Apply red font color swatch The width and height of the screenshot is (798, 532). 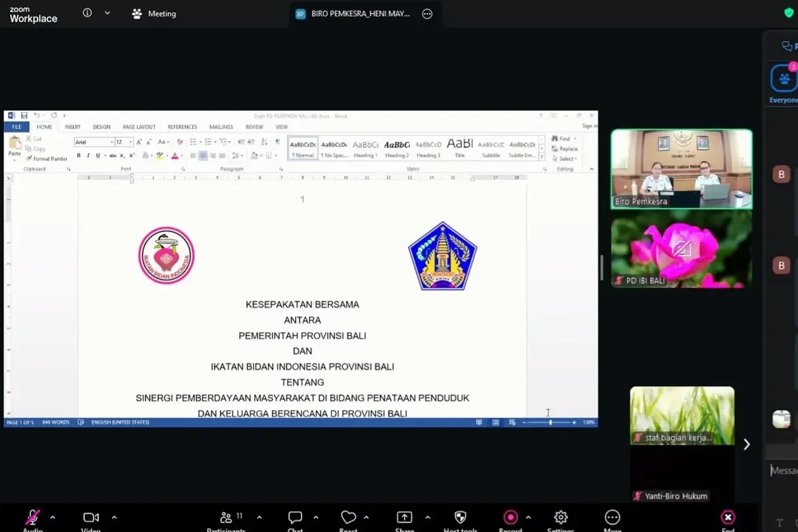(175, 156)
